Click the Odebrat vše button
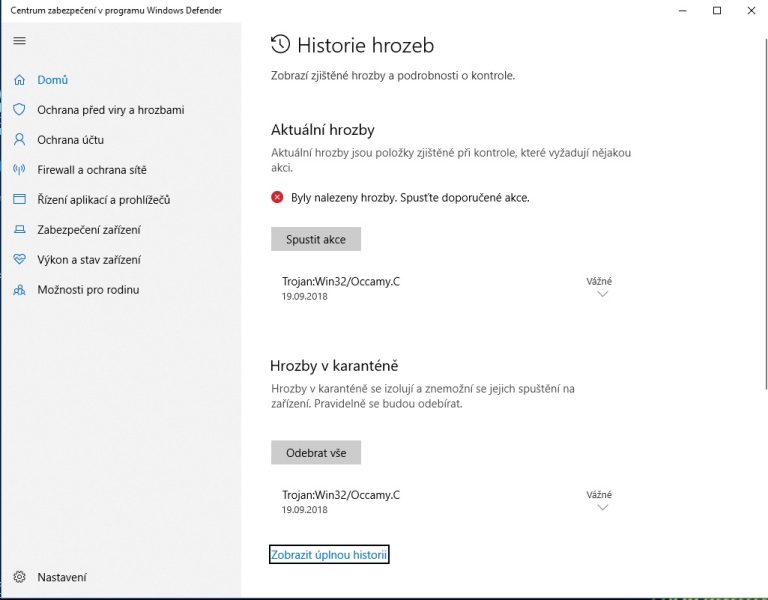 316,453
